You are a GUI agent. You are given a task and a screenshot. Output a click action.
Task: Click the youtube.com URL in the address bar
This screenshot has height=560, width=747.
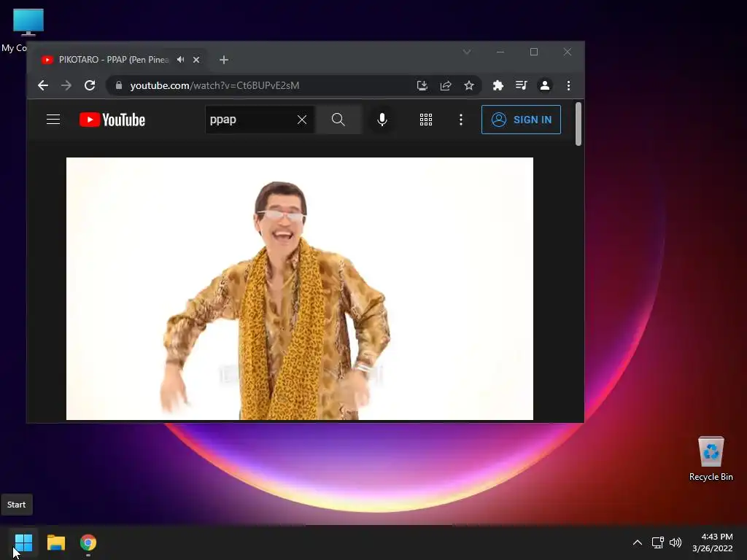(x=214, y=85)
